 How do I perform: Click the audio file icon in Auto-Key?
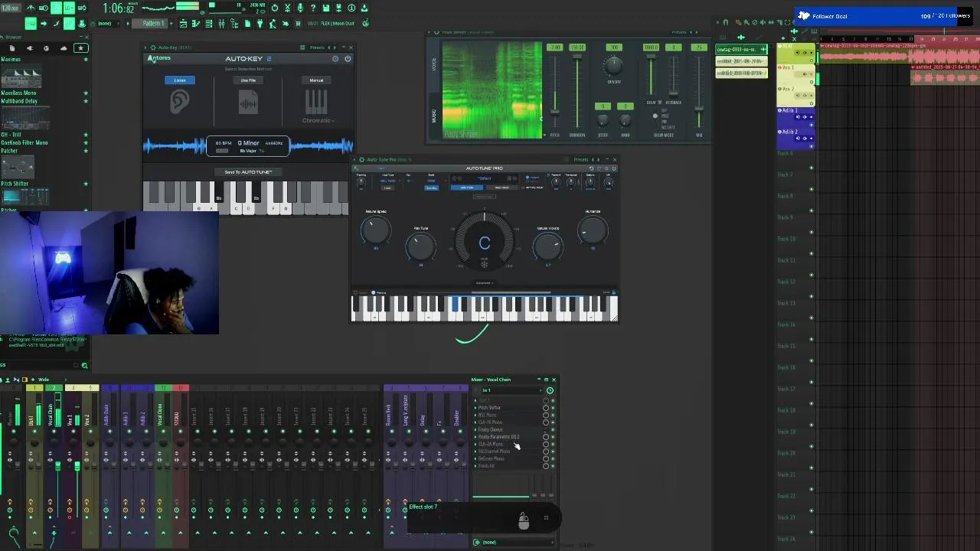pyautogui.click(x=248, y=102)
